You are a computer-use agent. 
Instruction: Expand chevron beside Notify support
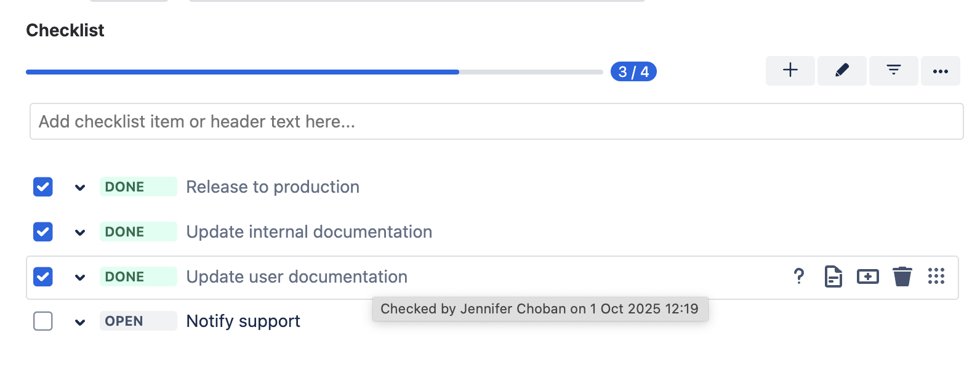coord(80,321)
